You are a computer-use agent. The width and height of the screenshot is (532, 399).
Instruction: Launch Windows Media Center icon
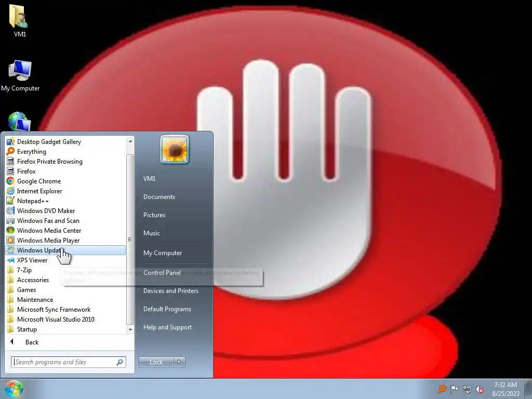tap(10, 230)
